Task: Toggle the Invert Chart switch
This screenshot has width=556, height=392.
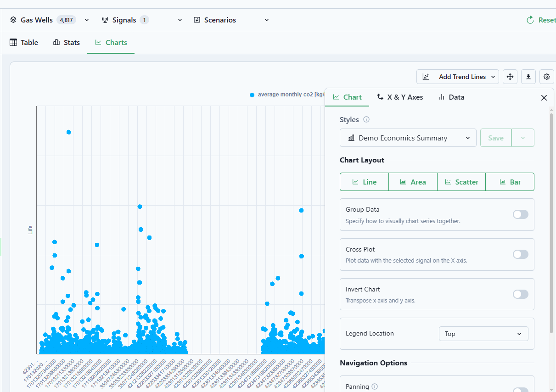Action: coord(521,294)
